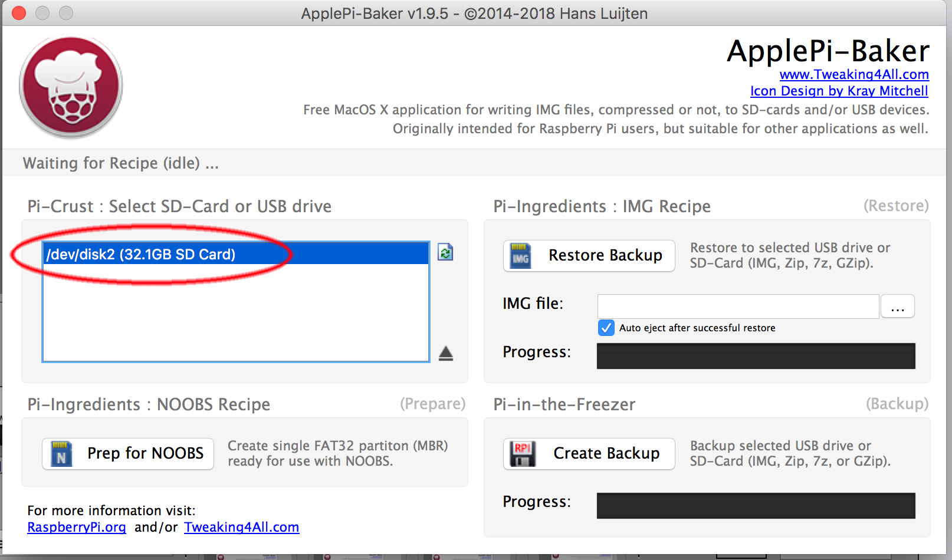Click the Restore Backup button
The width and height of the screenshot is (952, 560).
(589, 255)
